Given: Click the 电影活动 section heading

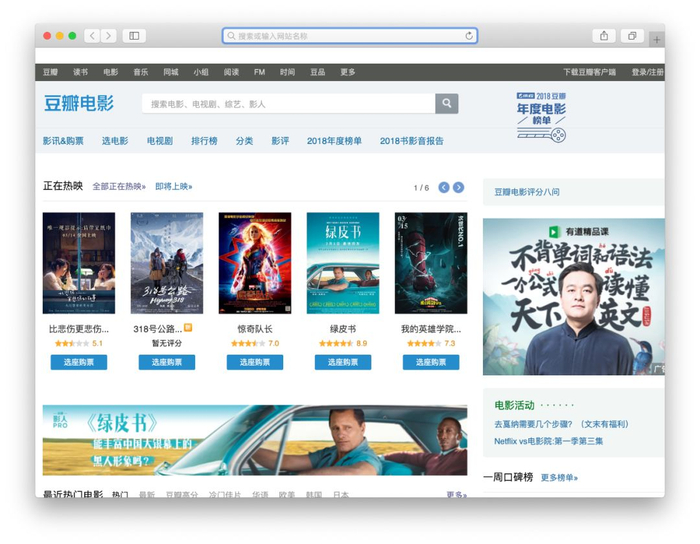Looking at the screenshot, I should [x=514, y=405].
